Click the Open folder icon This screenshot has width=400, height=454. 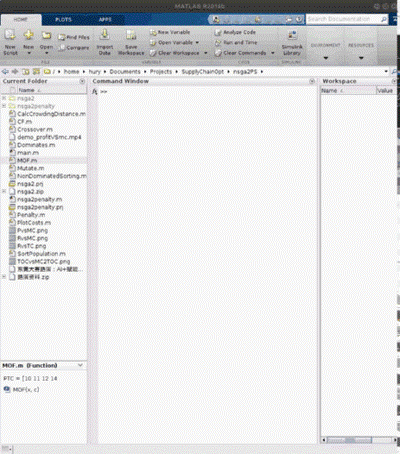(46, 35)
